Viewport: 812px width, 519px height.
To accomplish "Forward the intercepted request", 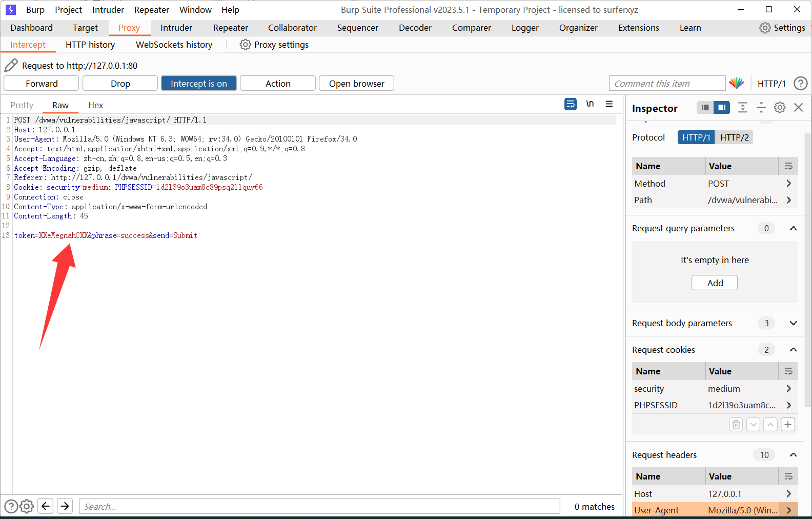I will [42, 84].
